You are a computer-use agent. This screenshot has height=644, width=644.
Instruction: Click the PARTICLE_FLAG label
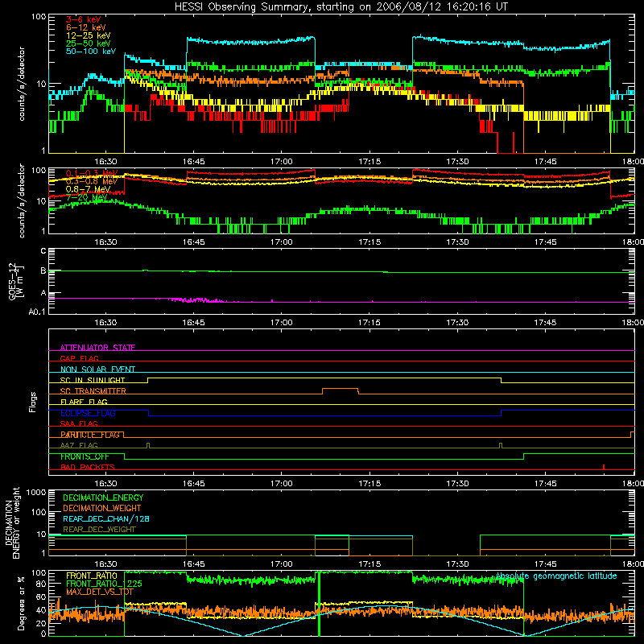(x=90, y=435)
